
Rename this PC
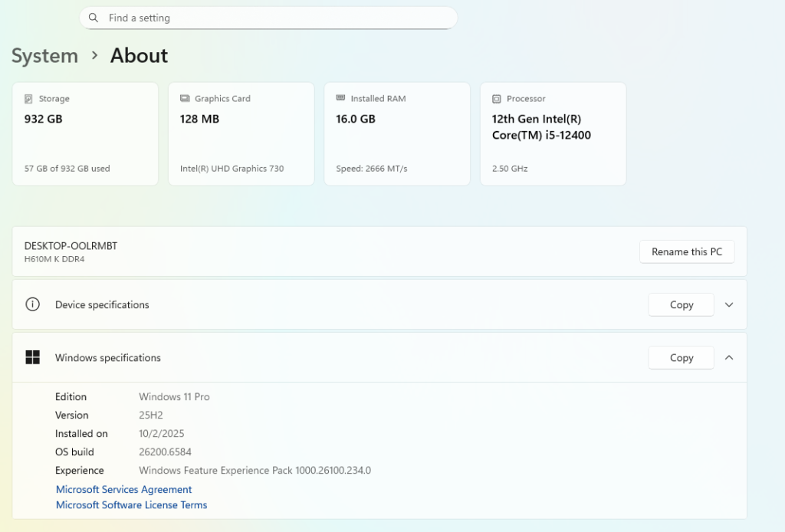point(686,251)
